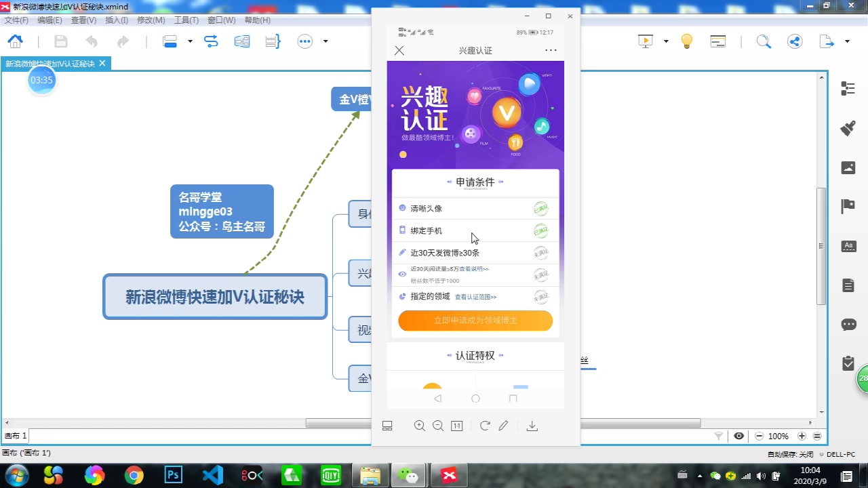This screenshot has width=868, height=488.
Task: Add a summary bracket
Action: pos(273,41)
